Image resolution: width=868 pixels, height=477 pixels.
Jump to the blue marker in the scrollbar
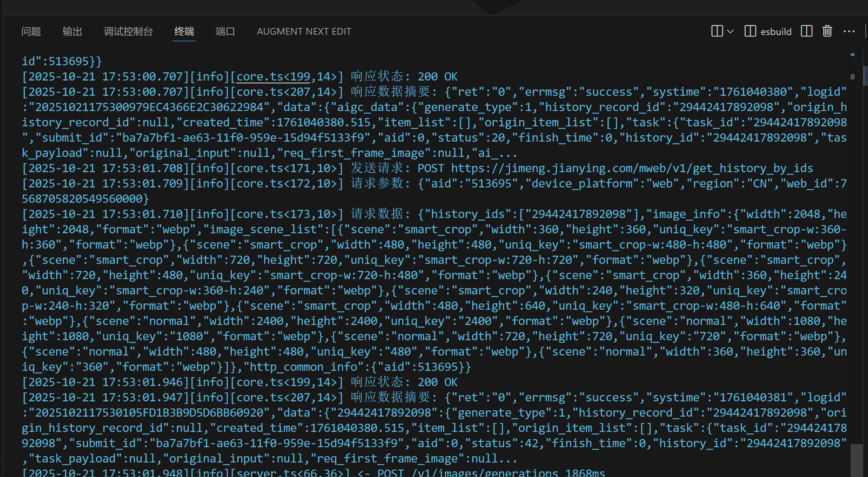pyautogui.click(x=852, y=55)
